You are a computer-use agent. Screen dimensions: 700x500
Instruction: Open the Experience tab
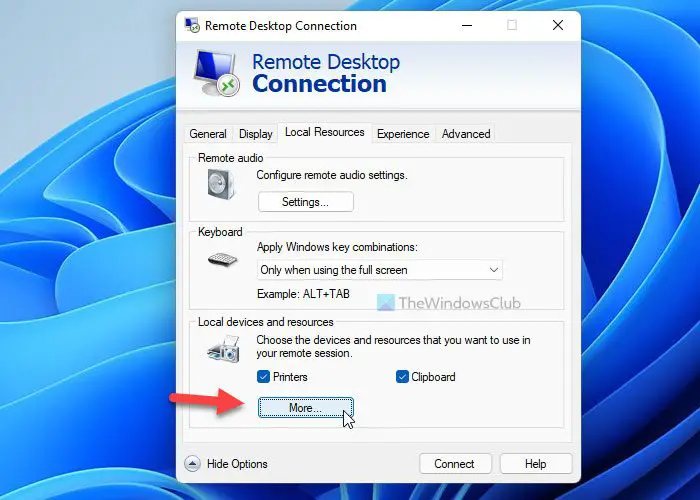[x=403, y=134]
